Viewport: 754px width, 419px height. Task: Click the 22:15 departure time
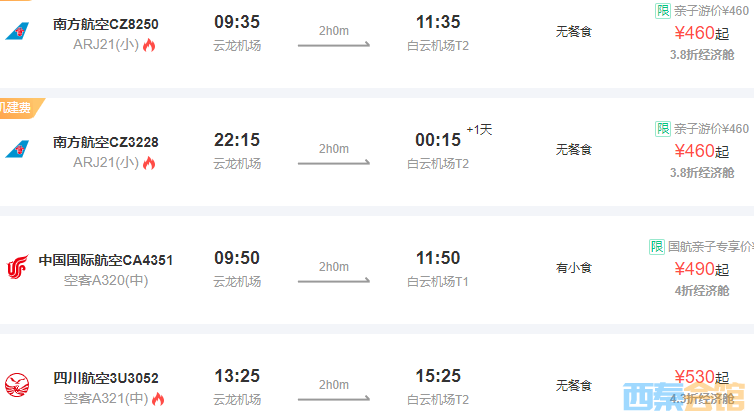(x=237, y=140)
